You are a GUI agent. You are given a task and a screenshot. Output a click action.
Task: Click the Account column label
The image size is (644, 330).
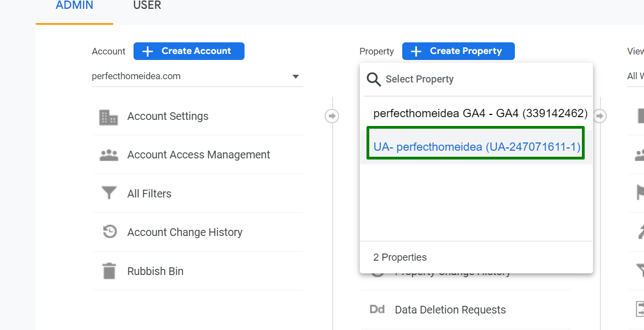pos(108,51)
